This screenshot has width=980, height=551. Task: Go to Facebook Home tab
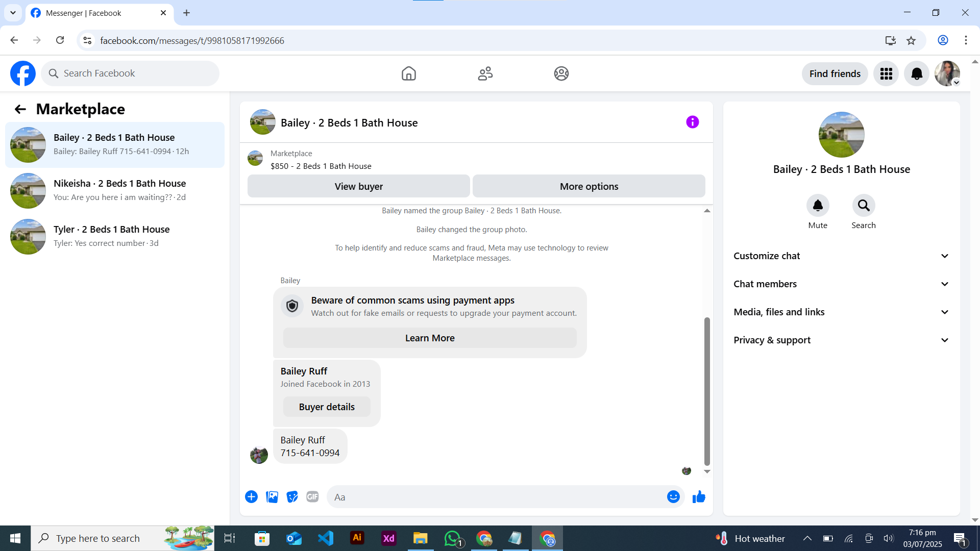[x=408, y=74]
